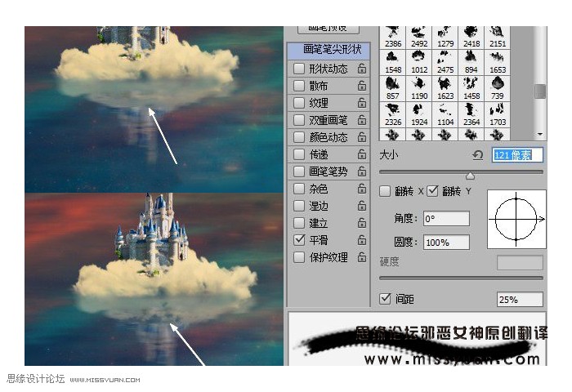Toggle lock icon for 平滑

click(361, 240)
